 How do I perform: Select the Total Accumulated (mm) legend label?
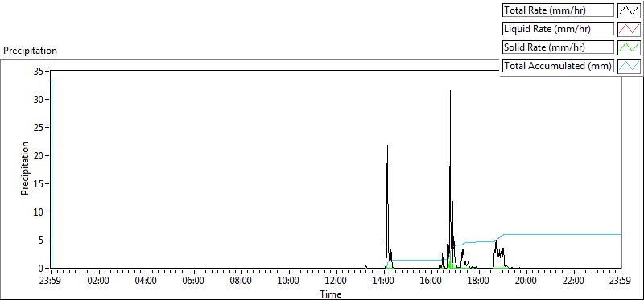[x=558, y=66]
